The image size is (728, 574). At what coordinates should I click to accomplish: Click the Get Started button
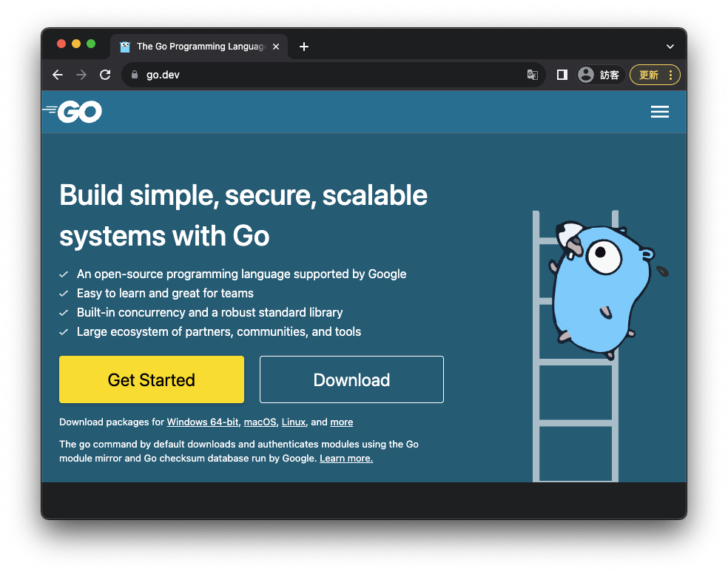pos(152,379)
